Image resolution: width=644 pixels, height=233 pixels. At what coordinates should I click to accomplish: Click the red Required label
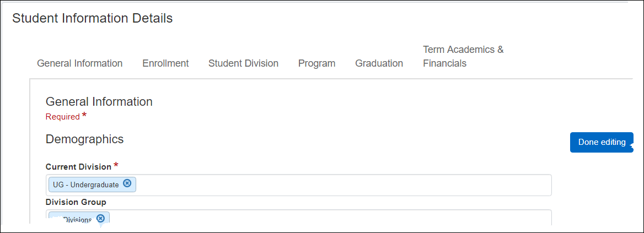[x=62, y=117]
